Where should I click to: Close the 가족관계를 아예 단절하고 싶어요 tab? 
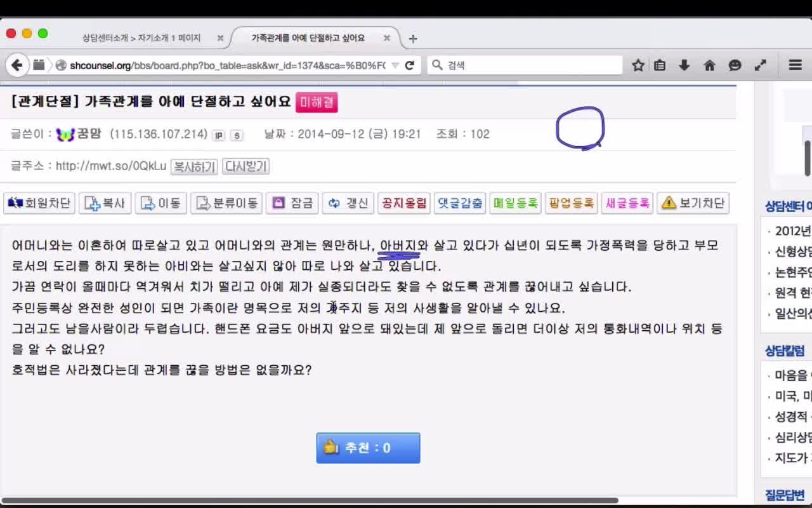click(x=386, y=38)
